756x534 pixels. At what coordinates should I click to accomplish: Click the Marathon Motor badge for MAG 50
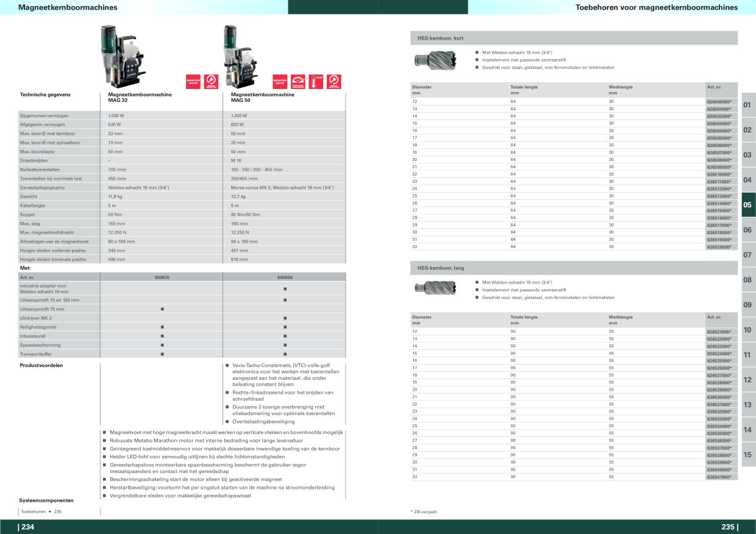point(280,82)
